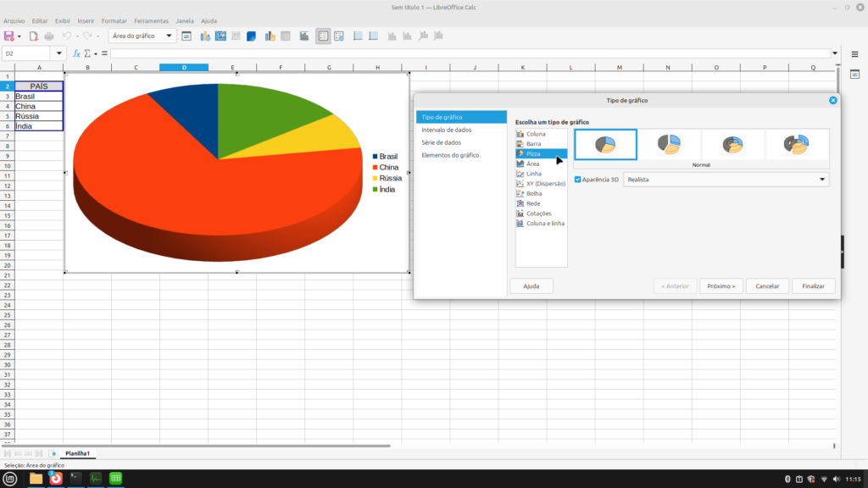Pick the Coluna e linha chart type

click(x=545, y=224)
